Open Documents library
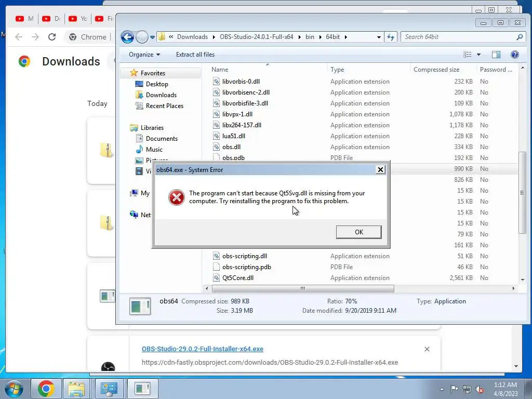 click(162, 138)
